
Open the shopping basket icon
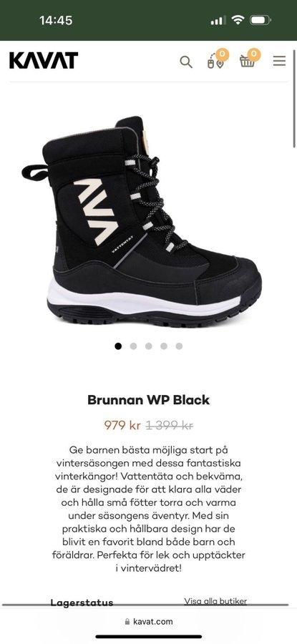249,59
